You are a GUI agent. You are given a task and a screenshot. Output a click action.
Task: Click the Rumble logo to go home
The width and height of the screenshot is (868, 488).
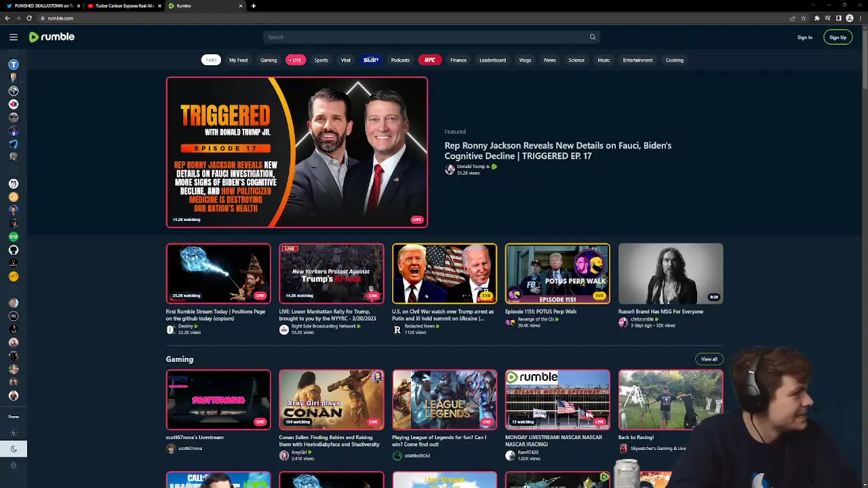(52, 37)
